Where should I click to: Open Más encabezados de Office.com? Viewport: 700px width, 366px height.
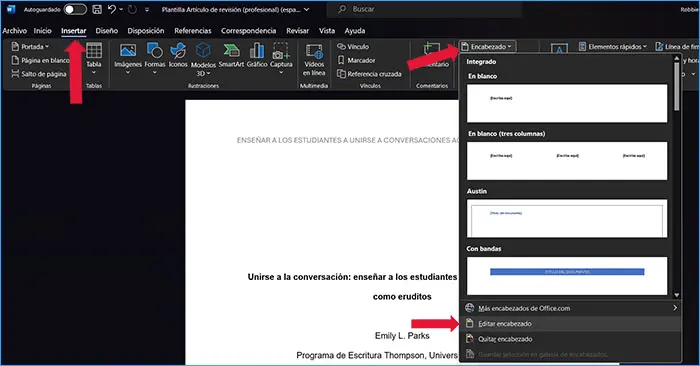(x=571, y=308)
